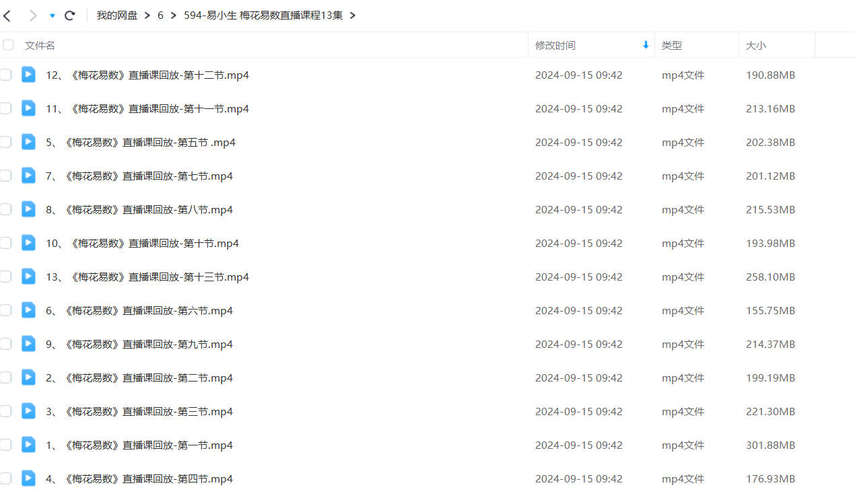Viewport: 855px width, 504px height.
Task: Check the box for 第六节.mp4
Action: pyautogui.click(x=5, y=310)
